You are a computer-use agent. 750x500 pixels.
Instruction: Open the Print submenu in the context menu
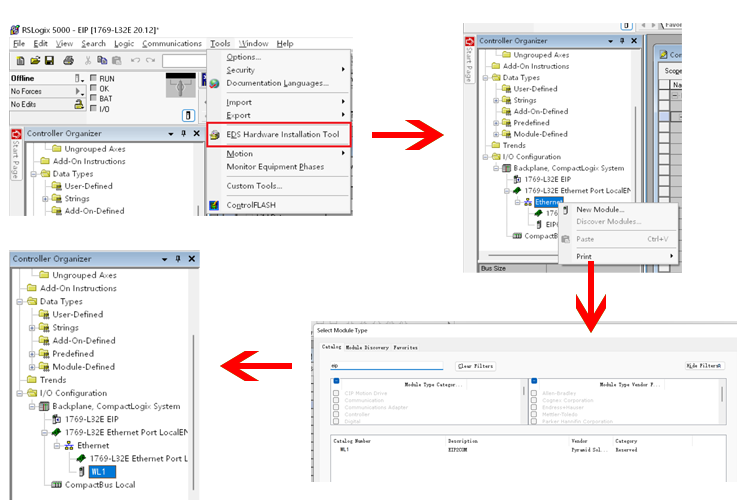click(x=619, y=256)
